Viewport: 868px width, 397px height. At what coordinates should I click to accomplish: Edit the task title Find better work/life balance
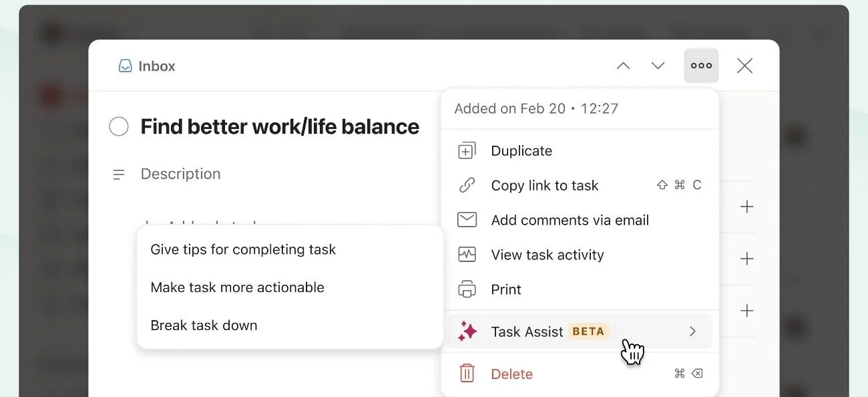(x=280, y=126)
